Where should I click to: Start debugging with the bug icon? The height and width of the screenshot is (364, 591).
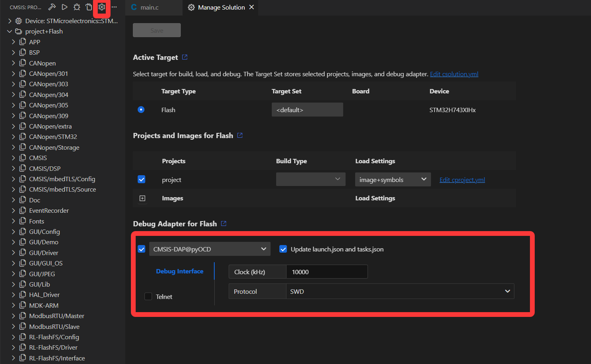tap(77, 7)
